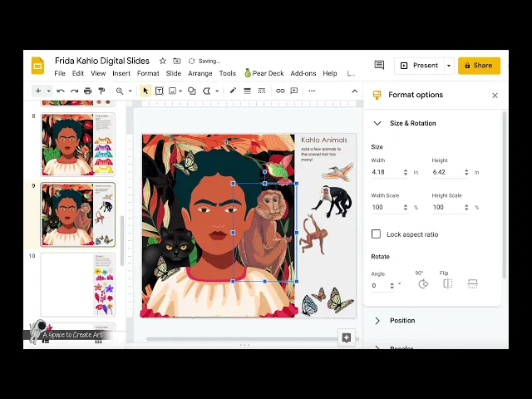This screenshot has height=399, width=532.
Task: Select the text box tool
Action: [x=159, y=91]
